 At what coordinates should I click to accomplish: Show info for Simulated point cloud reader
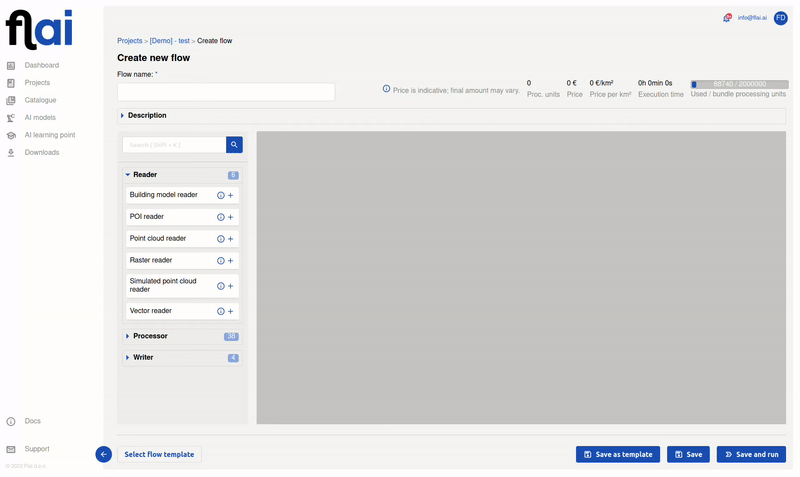click(220, 286)
